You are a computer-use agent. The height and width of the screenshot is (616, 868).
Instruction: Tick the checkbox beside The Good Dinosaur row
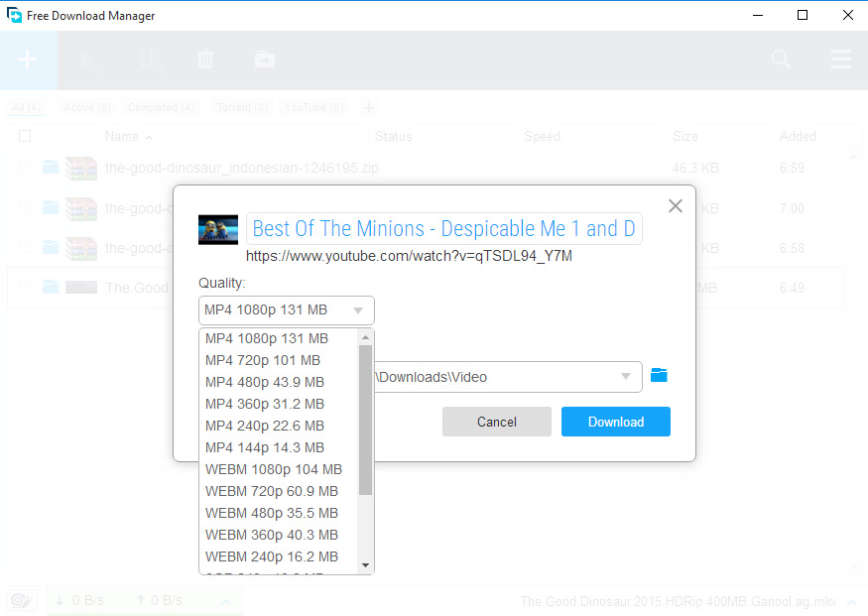pos(23,288)
